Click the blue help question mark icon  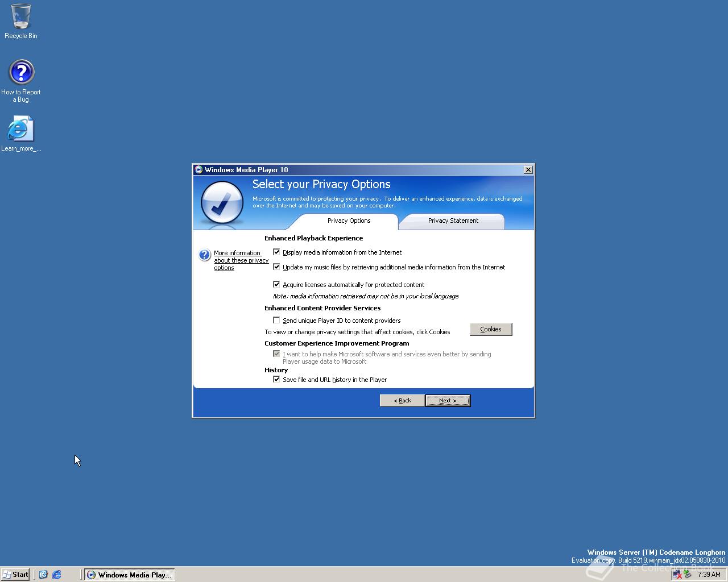pos(205,255)
